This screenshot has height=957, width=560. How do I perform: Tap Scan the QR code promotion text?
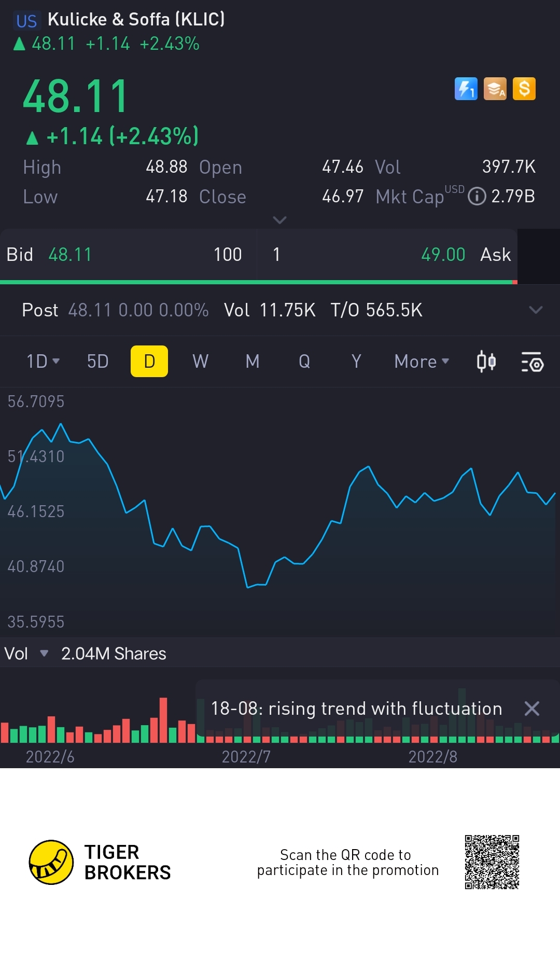348,862
